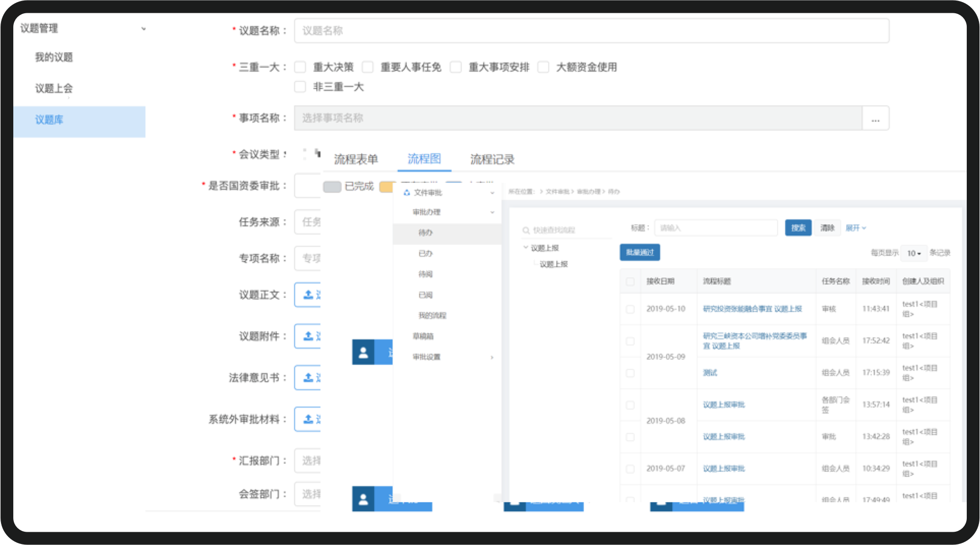Select row checkbox for 2019-05-10 entry

coord(630,309)
